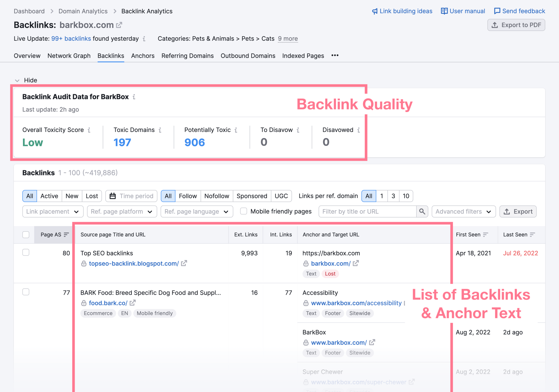The width and height of the screenshot is (559, 392).
Task: Open barkbox.com external link icon in title
Action: click(119, 25)
